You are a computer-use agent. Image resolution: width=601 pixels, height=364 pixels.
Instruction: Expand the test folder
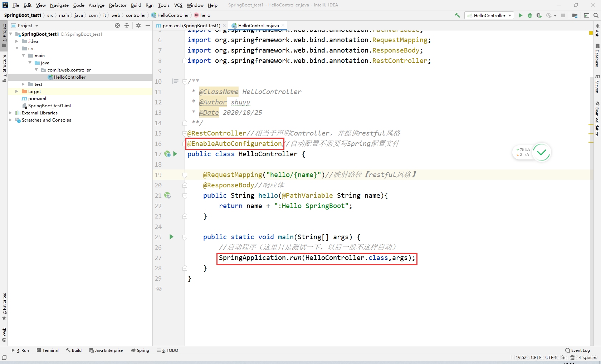23,84
